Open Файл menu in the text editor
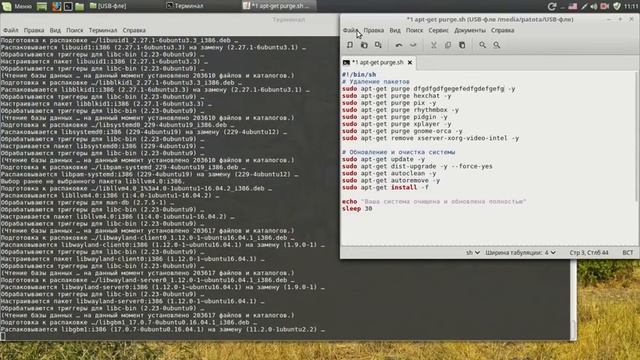 coord(350,30)
